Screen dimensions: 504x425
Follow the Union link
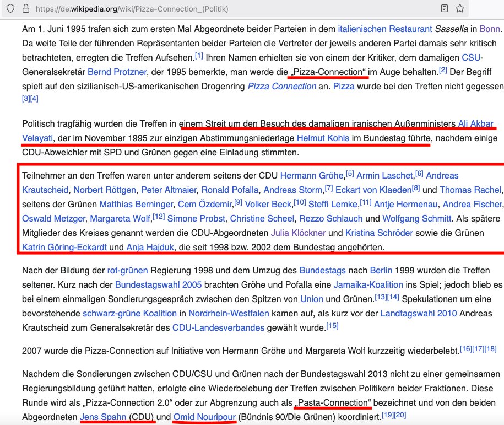click(x=311, y=299)
